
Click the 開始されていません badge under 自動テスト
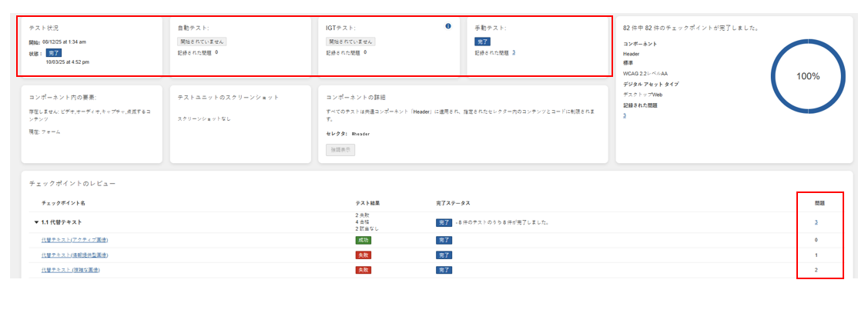(x=202, y=42)
